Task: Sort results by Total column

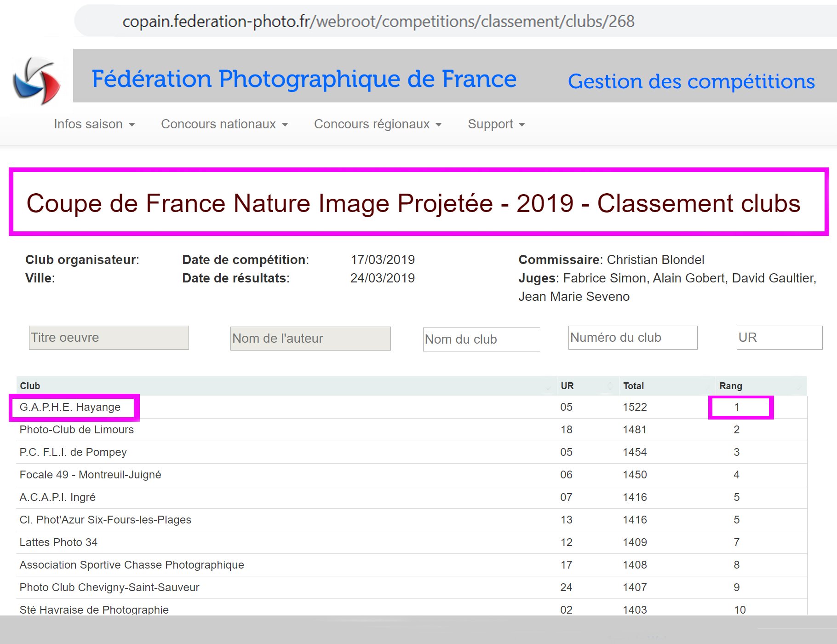Action: click(x=633, y=386)
